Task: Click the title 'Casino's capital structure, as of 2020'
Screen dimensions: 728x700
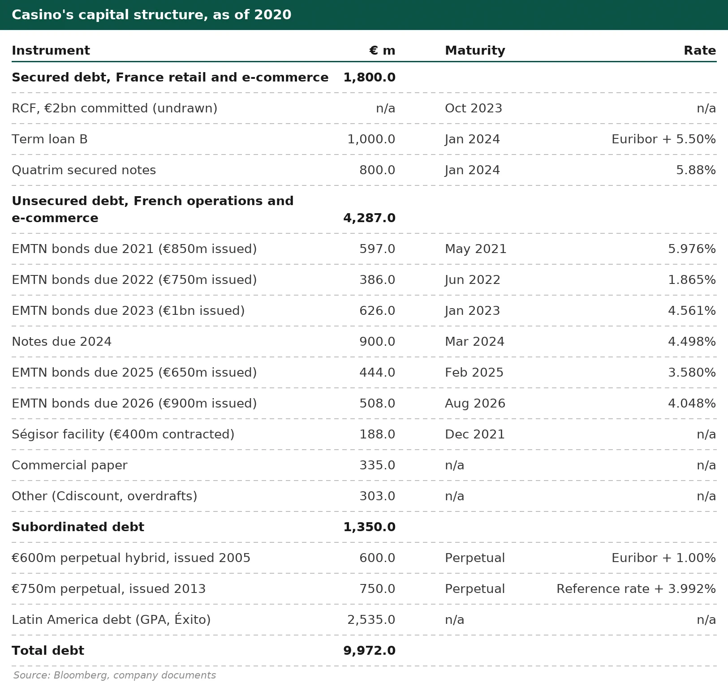Action: 151,15
